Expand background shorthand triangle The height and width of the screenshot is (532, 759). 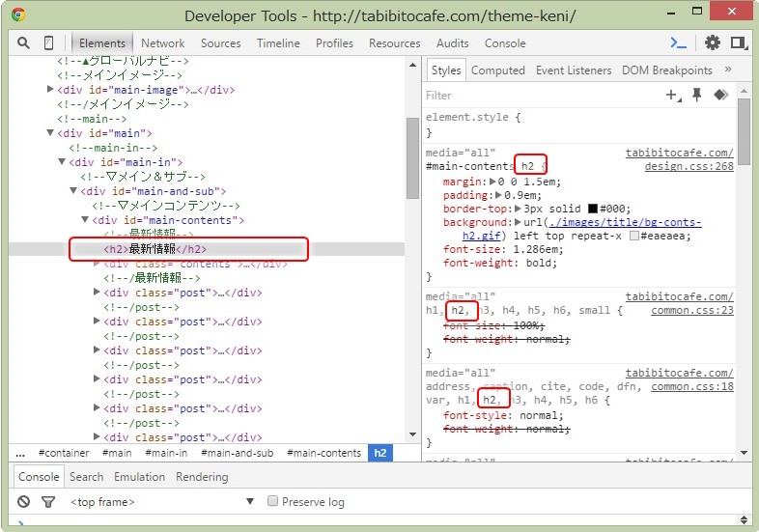click(518, 223)
